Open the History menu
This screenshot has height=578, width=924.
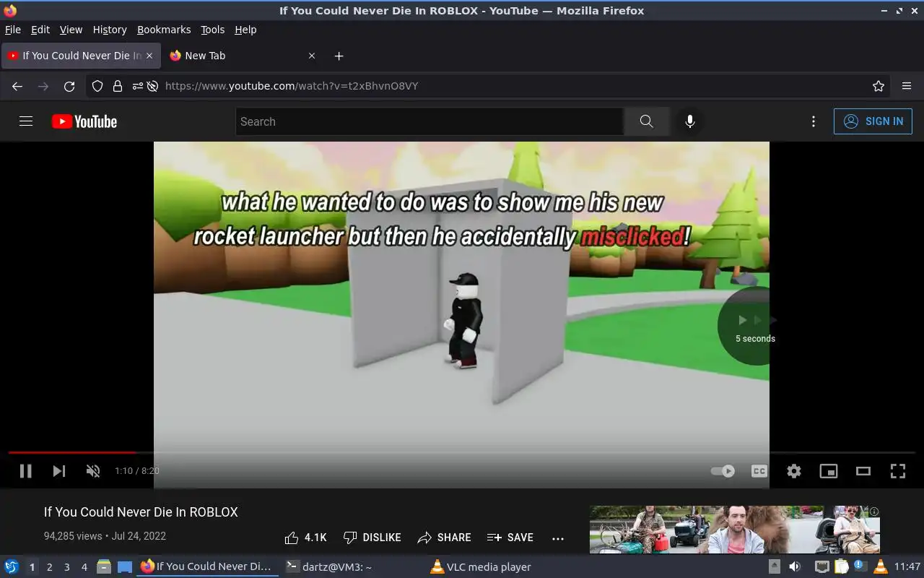click(110, 30)
